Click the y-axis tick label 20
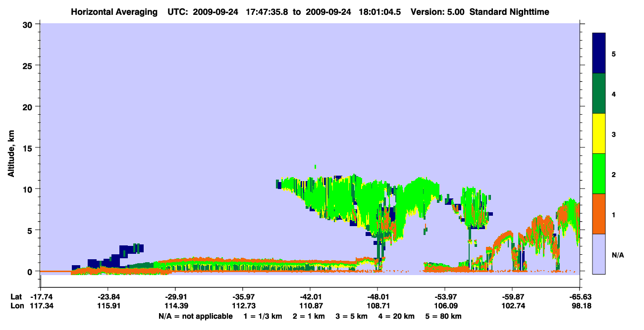 28,106
